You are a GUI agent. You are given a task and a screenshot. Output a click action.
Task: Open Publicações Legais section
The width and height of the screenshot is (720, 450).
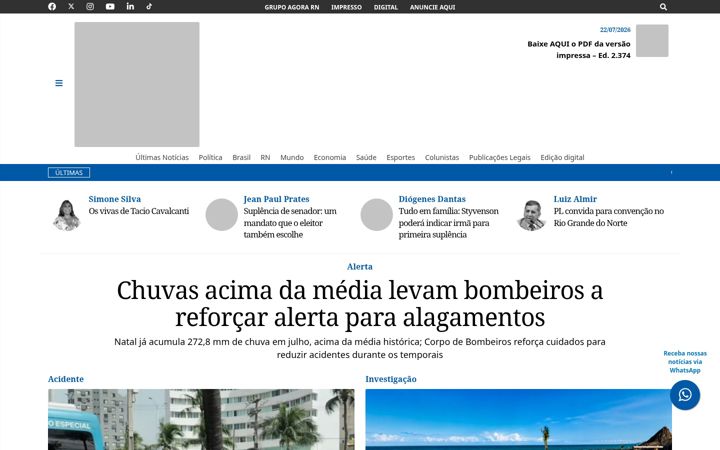[500, 157]
